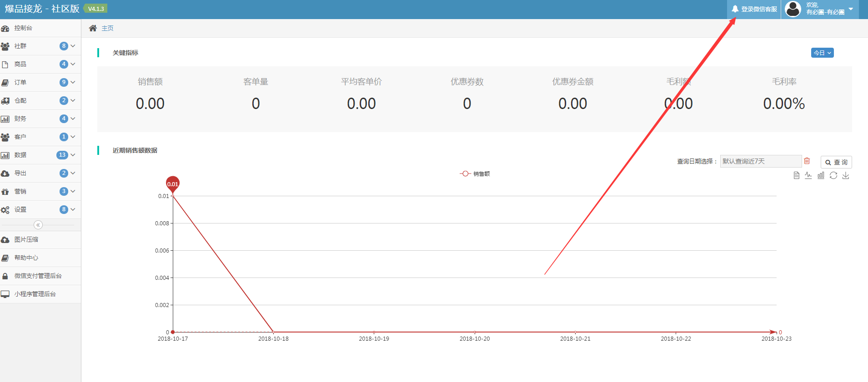This screenshot has height=382, width=868.
Task: Click the 13 badge beside 数据
Action: click(62, 155)
